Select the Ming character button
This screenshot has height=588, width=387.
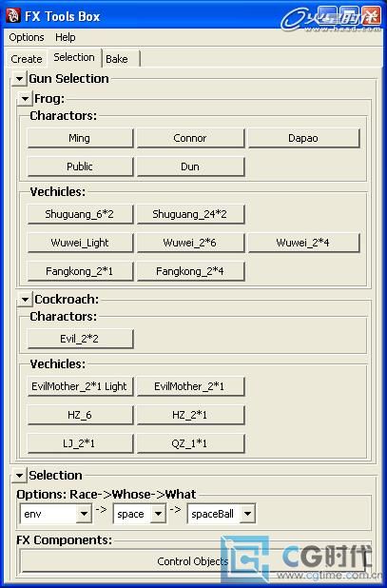point(80,138)
